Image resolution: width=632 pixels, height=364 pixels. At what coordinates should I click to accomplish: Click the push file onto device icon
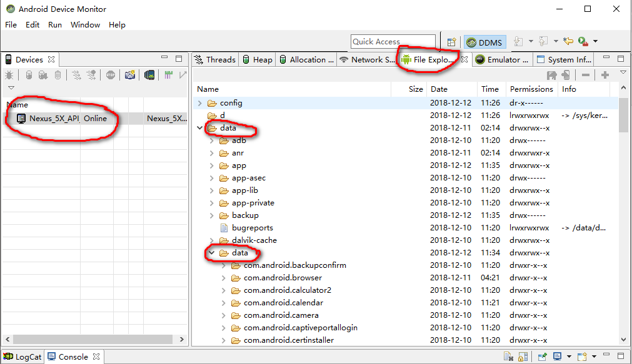click(566, 75)
